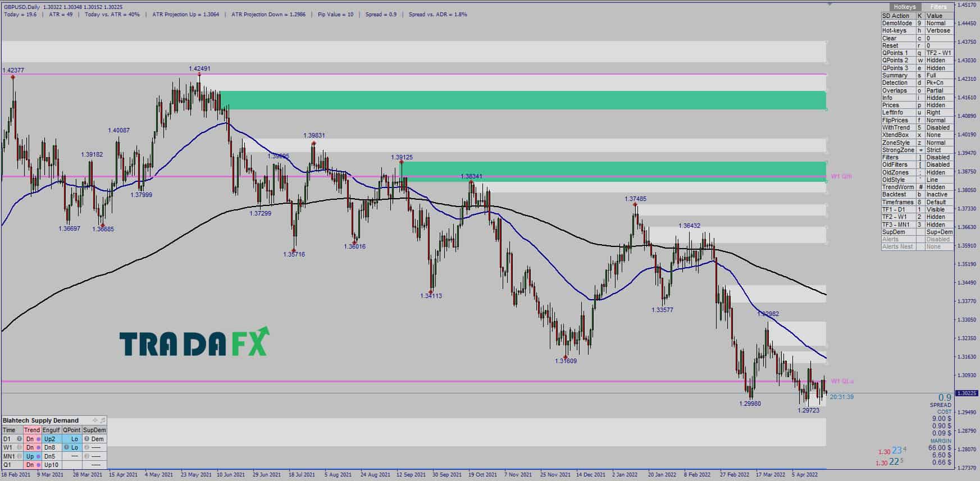The width and height of the screenshot is (980, 481).
Task: Toggle the DemoMode hotkey row
Action: 917,24
